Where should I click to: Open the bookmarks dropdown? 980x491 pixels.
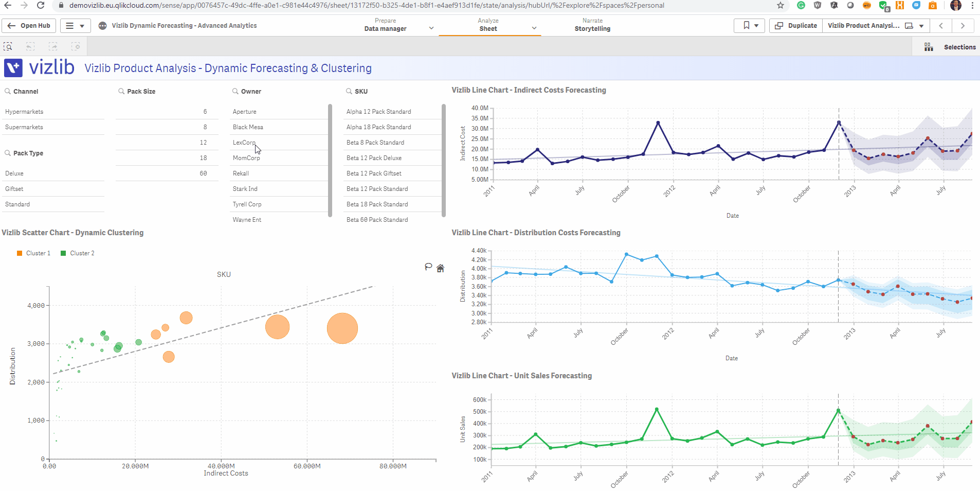[750, 26]
